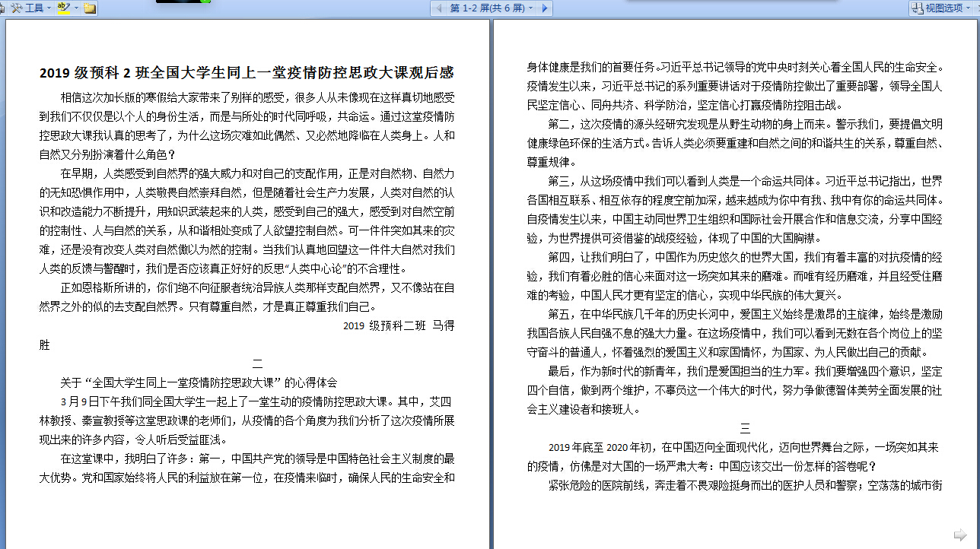Click the line 关于“全国大学生同上一堂疫情防控思政大课”的心得体会
The width and height of the screenshot is (980, 549).
click(x=199, y=382)
